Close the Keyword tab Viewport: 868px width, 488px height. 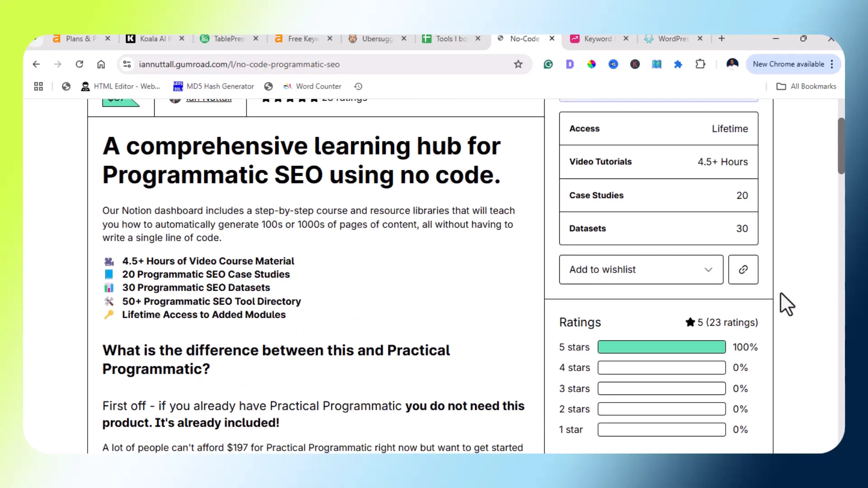pos(626,38)
